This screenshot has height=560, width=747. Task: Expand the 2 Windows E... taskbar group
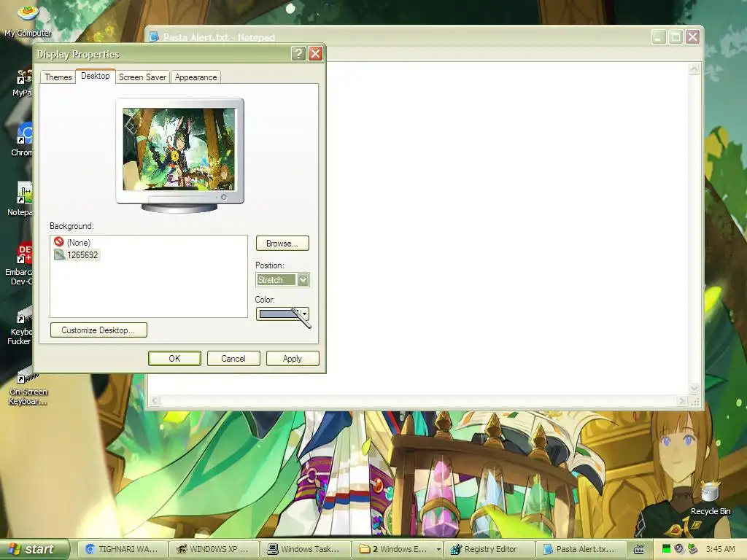click(x=397, y=549)
